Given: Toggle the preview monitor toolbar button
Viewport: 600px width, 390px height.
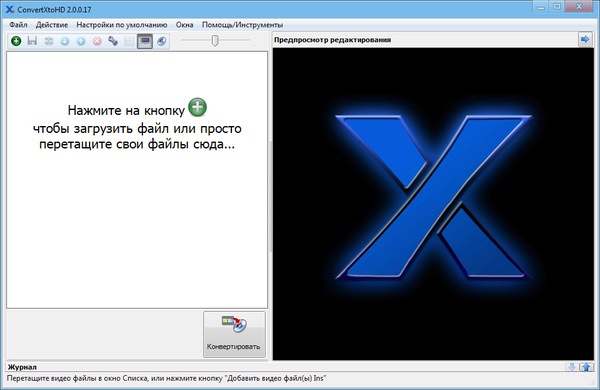Looking at the screenshot, I should pos(145,41).
